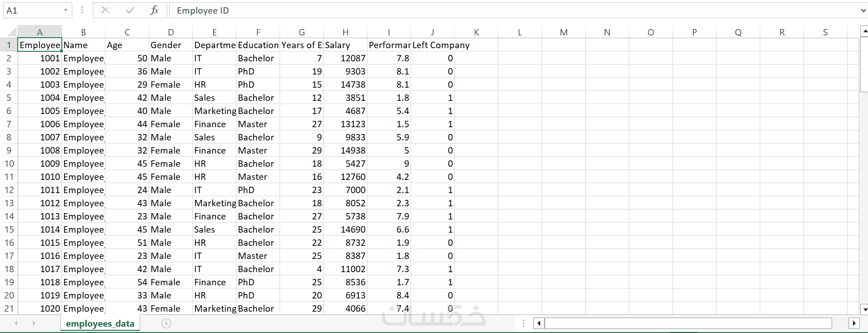This screenshot has width=868, height=333.
Task: Select the salary cell showing 14938
Action: pos(346,150)
